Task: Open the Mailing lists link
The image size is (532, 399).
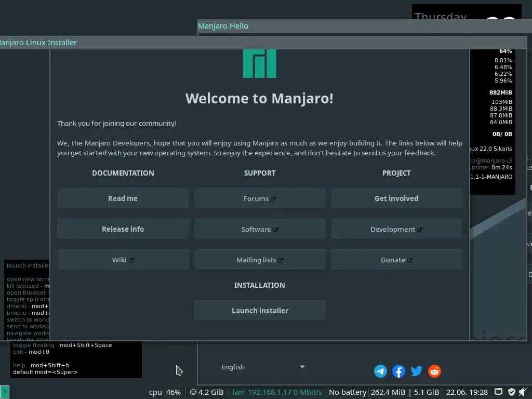Action: point(260,260)
